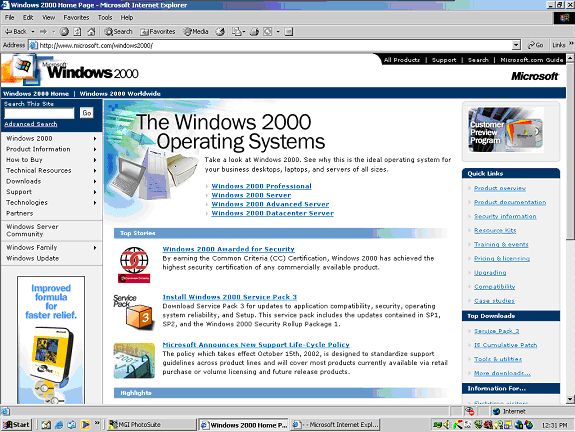Screen dimensions: 575x432
Task: Switch to the MGI PhotoSuite taskbar button
Action: (x=151, y=425)
